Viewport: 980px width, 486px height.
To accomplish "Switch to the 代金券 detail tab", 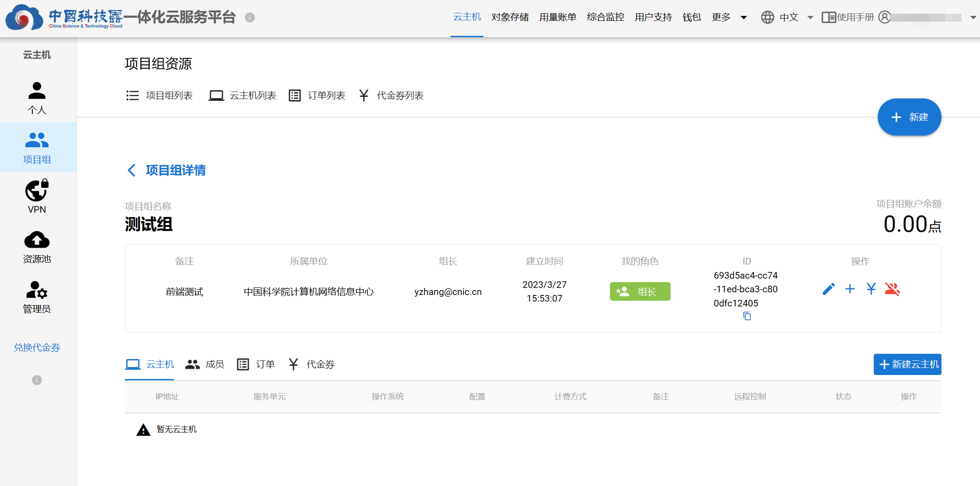I will coord(312,364).
